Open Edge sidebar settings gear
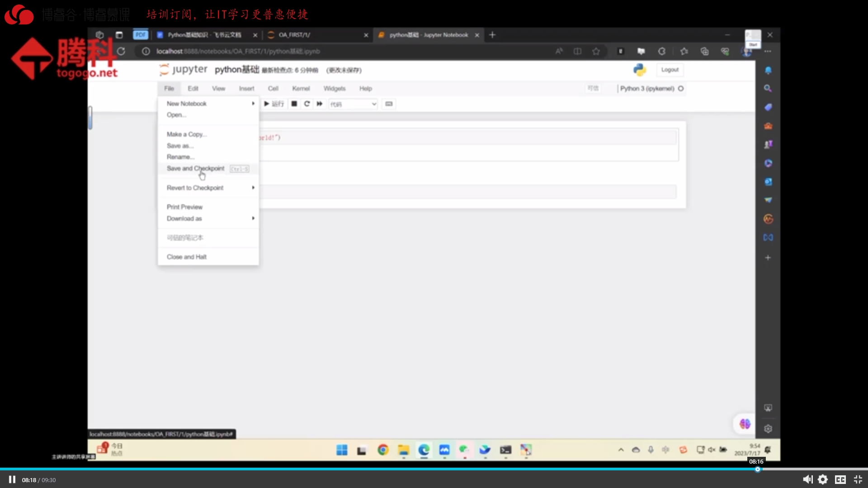 (768, 429)
